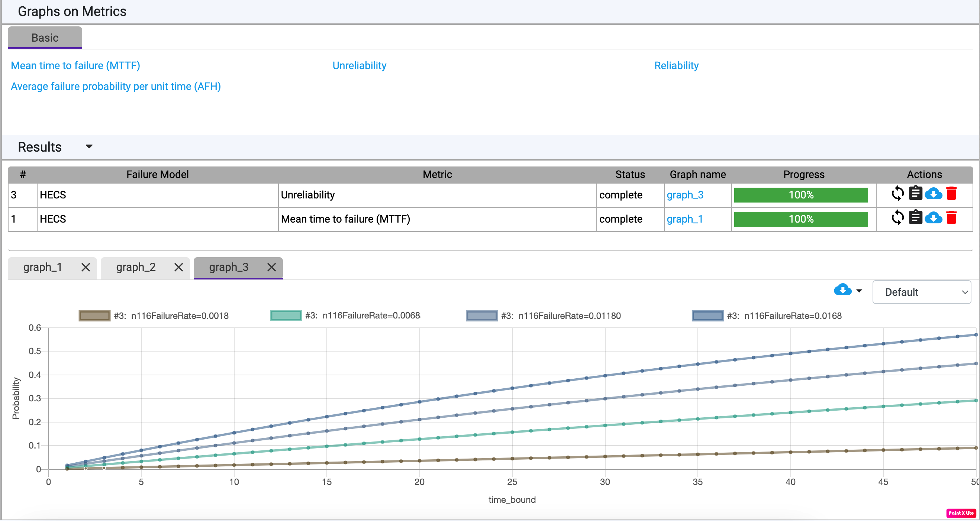Click the MTTF row 100% progress bar
The width and height of the screenshot is (980, 521).
tap(801, 219)
